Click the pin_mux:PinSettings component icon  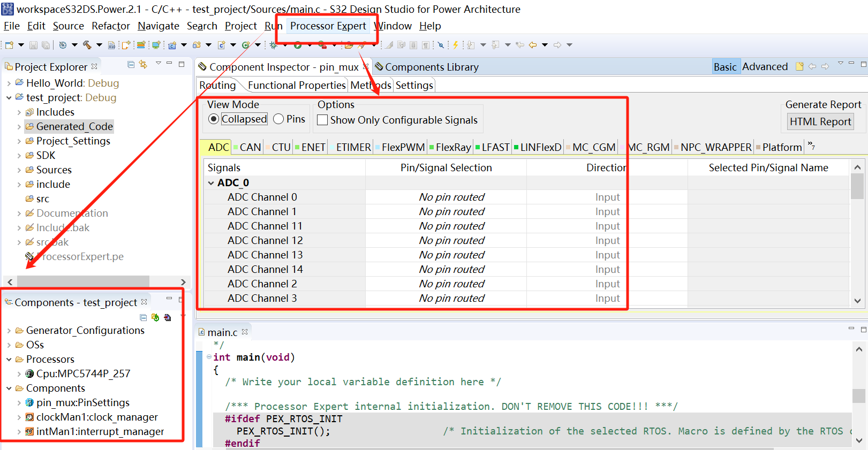[29, 402]
